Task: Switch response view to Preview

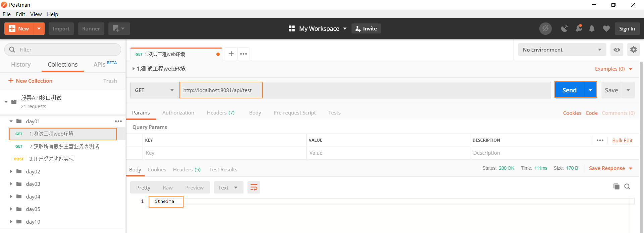Action: (194, 187)
